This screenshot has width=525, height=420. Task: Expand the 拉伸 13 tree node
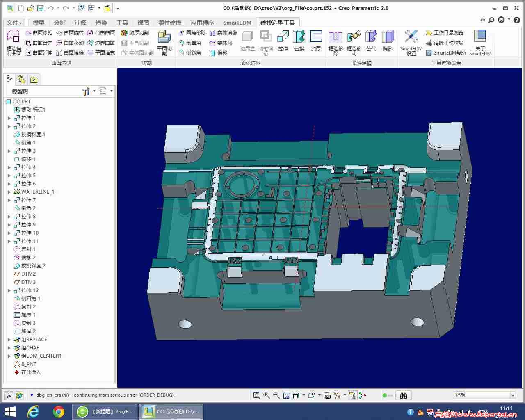[9, 290]
